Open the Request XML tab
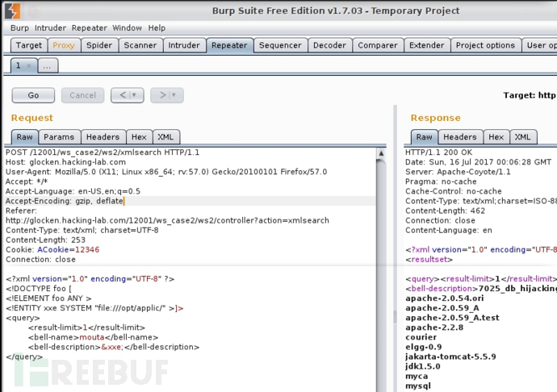The width and height of the screenshot is (557, 392). (x=165, y=137)
